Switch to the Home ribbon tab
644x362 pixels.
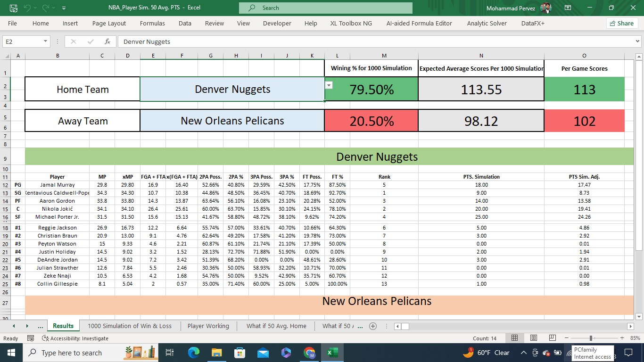(x=41, y=23)
